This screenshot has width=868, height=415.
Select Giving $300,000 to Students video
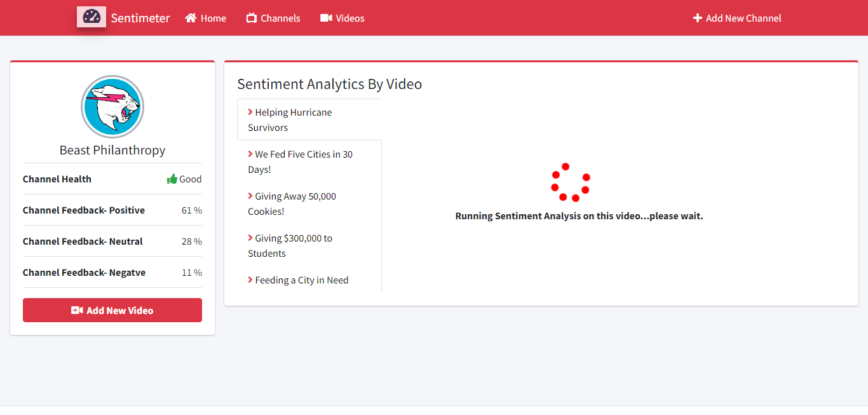pyautogui.click(x=309, y=245)
